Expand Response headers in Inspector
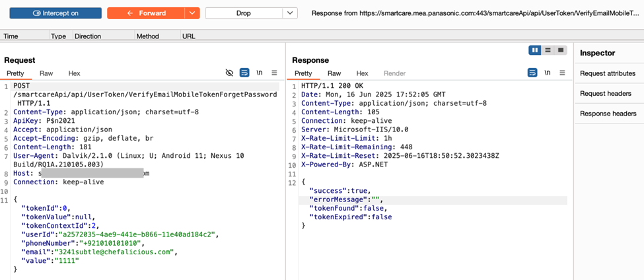Viewport: 644px width, 280px height. (608, 114)
